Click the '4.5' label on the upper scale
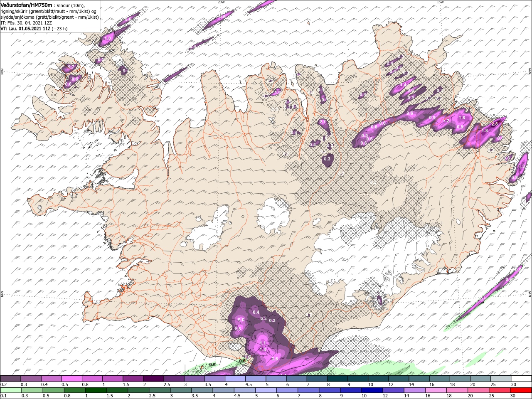Viewport: 532px width, 399px height. 249,384
